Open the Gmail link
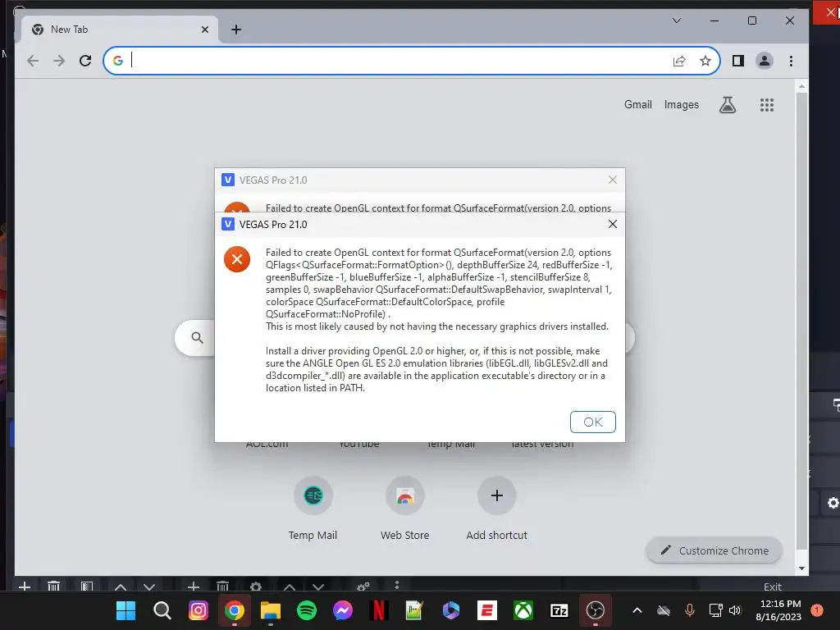The height and width of the screenshot is (630, 840). pyautogui.click(x=638, y=104)
